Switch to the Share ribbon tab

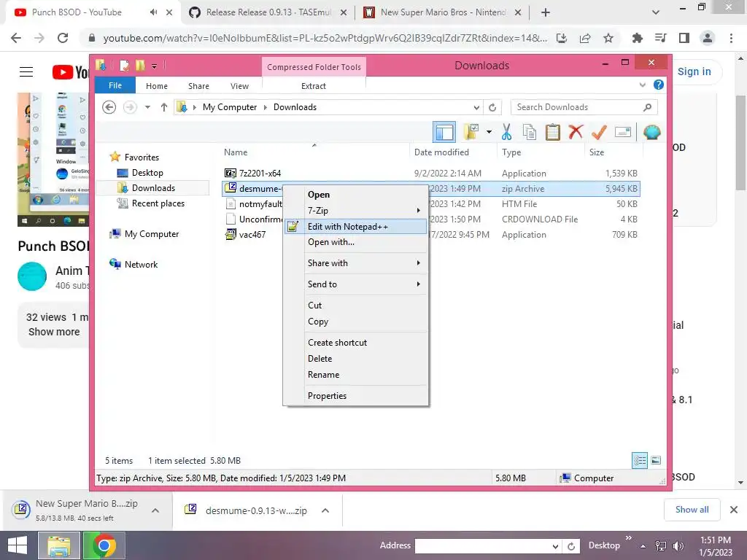coord(198,86)
